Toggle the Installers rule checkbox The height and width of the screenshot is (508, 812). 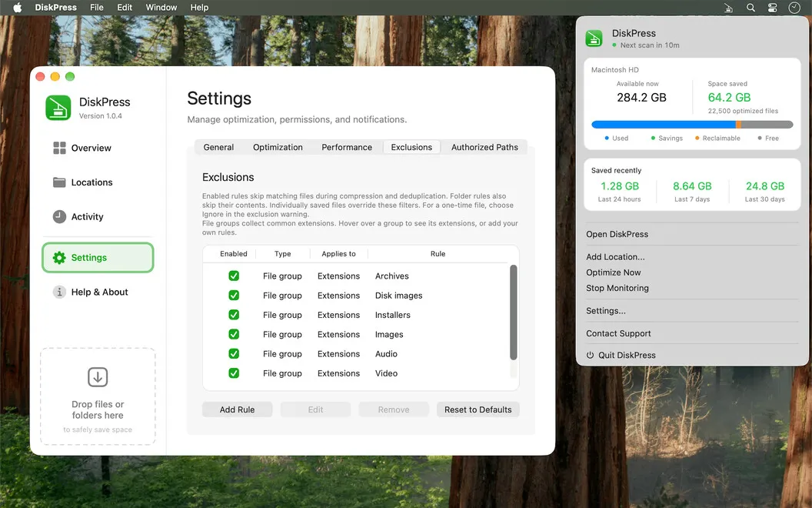coord(234,315)
